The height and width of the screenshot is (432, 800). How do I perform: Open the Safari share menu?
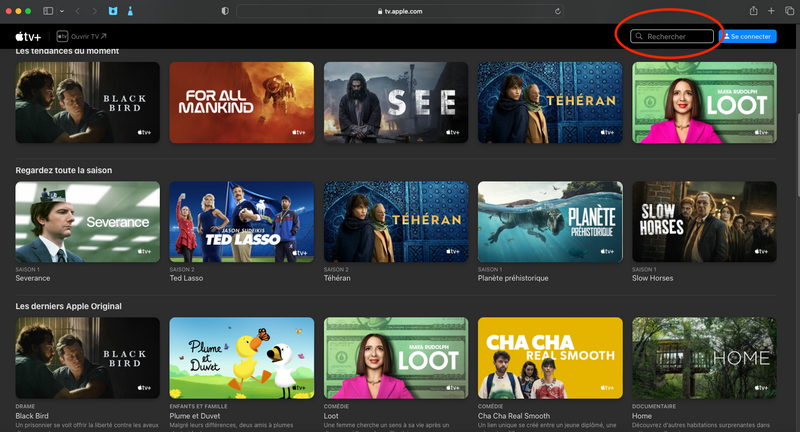click(754, 11)
